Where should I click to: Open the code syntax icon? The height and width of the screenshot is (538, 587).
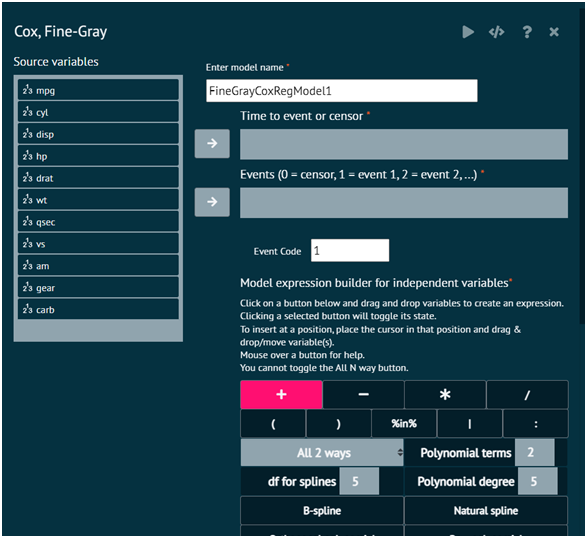[496, 32]
